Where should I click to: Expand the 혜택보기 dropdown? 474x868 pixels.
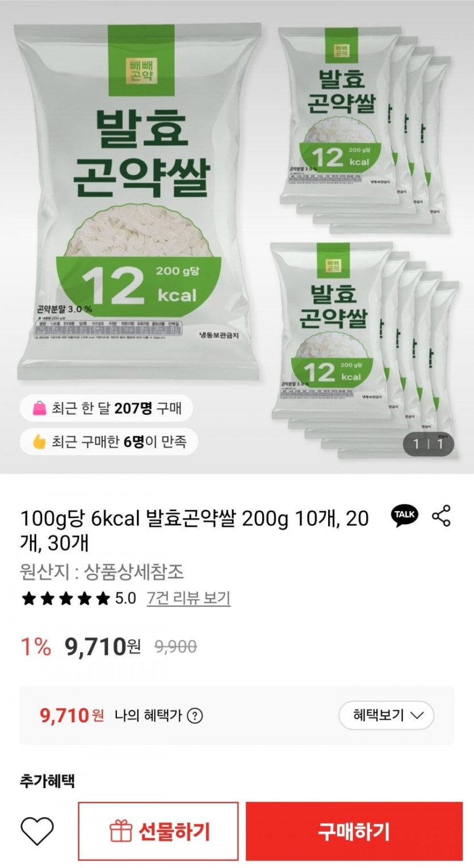[386, 715]
